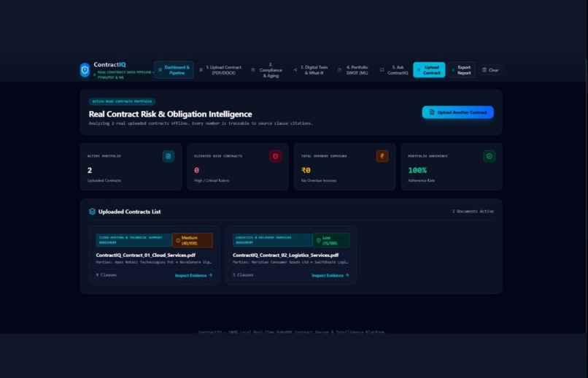This screenshot has width=588, height=378.
Task: Click the Real Contract Risk & Obligation Intelligence heading
Action: [x=170, y=114]
